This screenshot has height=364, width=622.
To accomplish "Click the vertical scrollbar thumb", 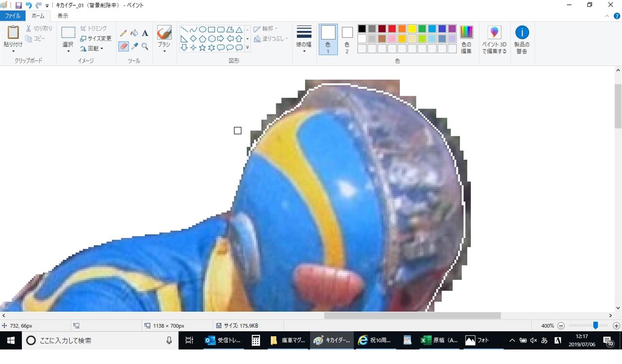I will point(618,105).
